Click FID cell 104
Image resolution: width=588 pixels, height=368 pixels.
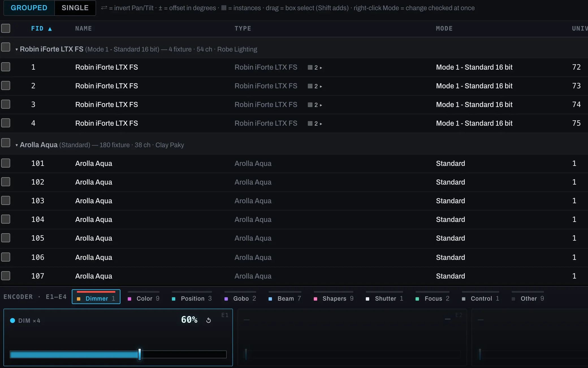(x=38, y=219)
